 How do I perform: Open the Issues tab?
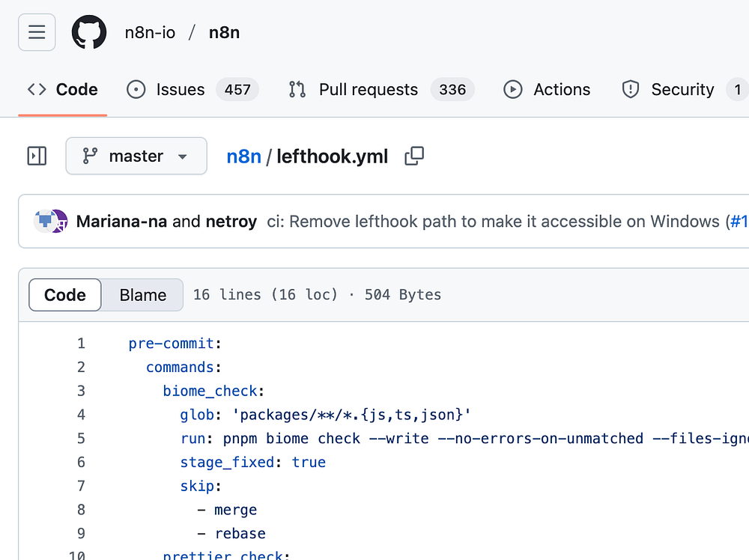[192, 89]
